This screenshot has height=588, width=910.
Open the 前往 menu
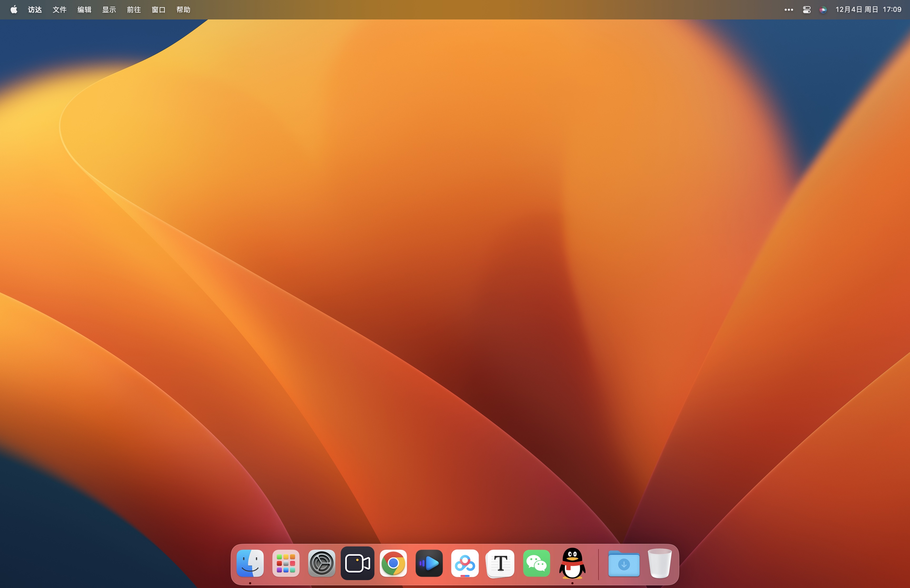pyautogui.click(x=134, y=9)
